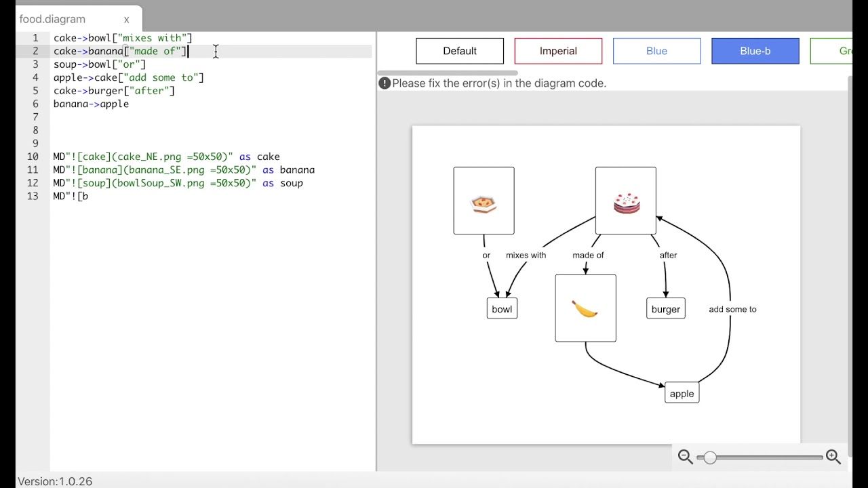Click the apple node in the diagram
Viewport: 868px width, 488px height.
tap(682, 392)
